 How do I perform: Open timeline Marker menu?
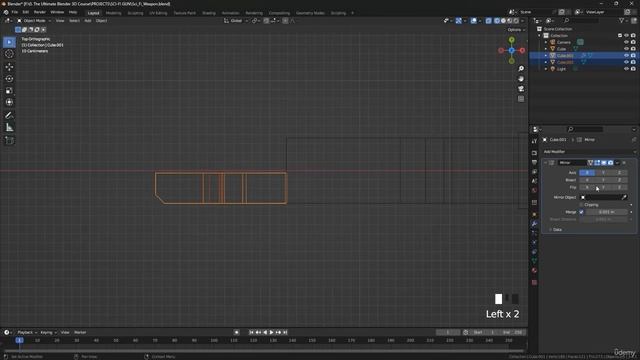(x=80, y=332)
